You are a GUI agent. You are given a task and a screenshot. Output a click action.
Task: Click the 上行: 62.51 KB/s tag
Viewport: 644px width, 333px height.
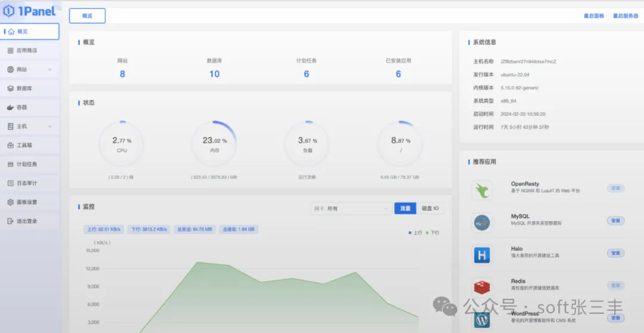104,229
